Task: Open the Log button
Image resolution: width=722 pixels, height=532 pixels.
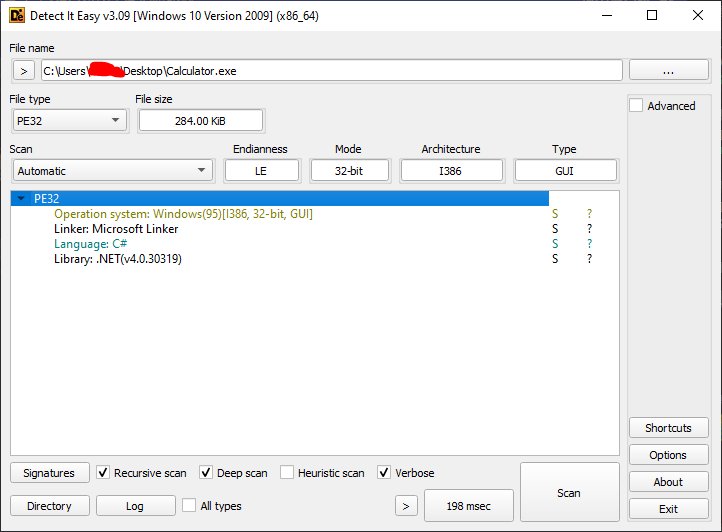Action: [x=135, y=506]
